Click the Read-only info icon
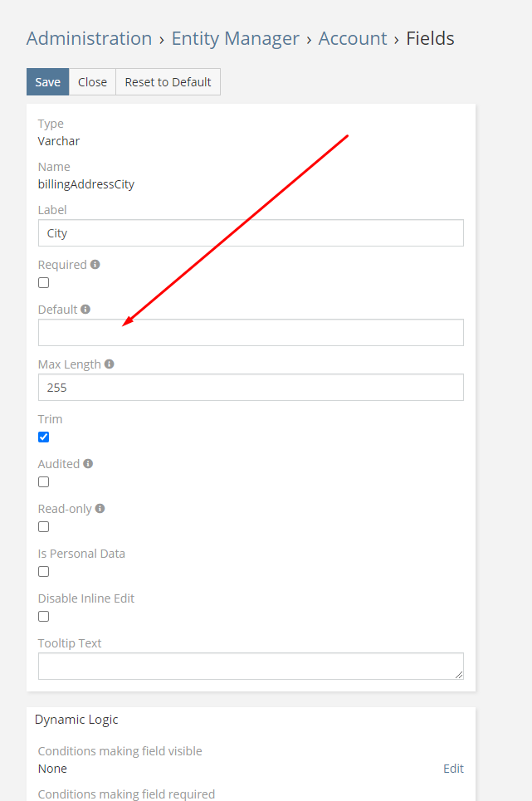The image size is (532, 801). click(100, 509)
